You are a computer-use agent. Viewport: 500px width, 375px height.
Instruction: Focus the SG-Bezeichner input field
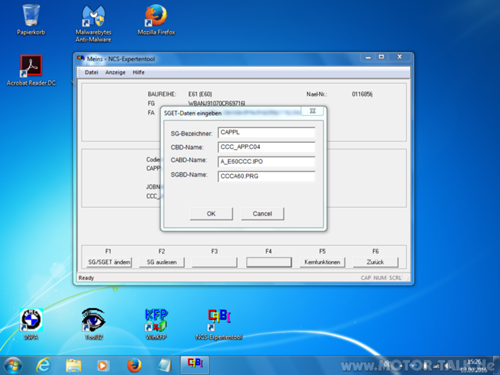tap(266, 133)
